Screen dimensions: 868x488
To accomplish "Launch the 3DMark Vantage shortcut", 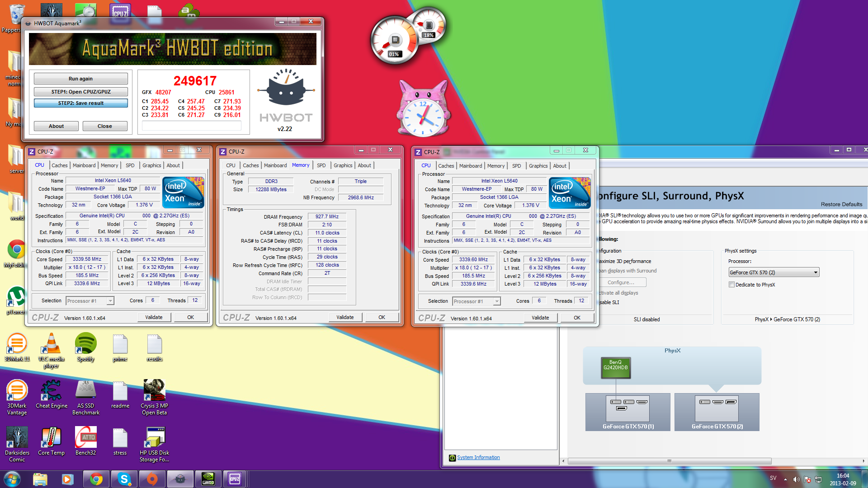I will click(17, 397).
